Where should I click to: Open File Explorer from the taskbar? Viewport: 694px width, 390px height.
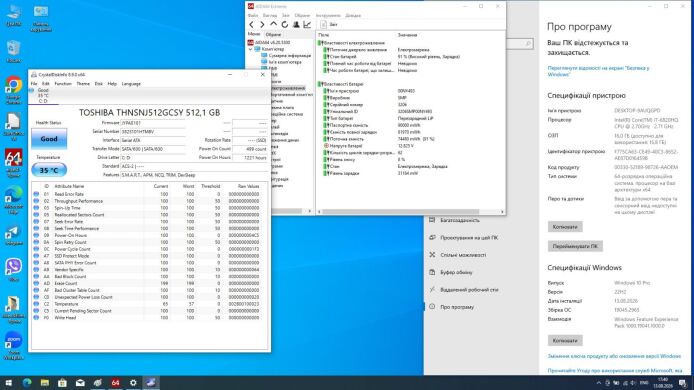45,383
